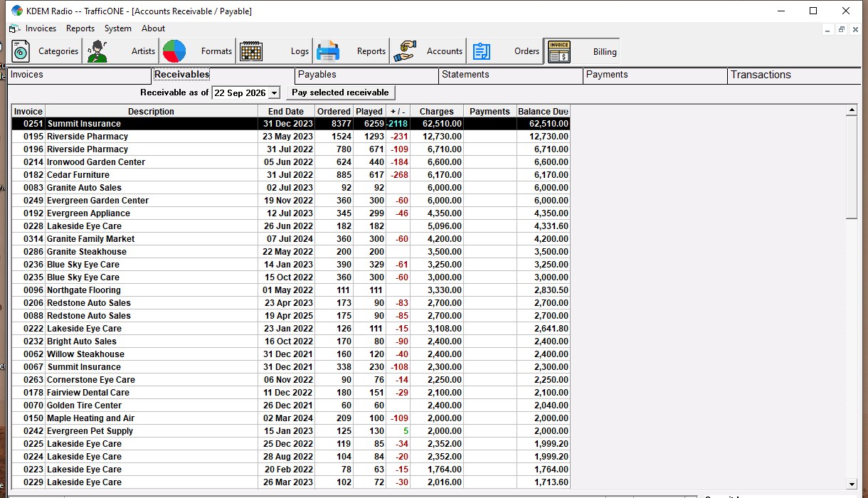The image size is (868, 498).
Task: Switch to the Payables tab
Action: [366, 75]
